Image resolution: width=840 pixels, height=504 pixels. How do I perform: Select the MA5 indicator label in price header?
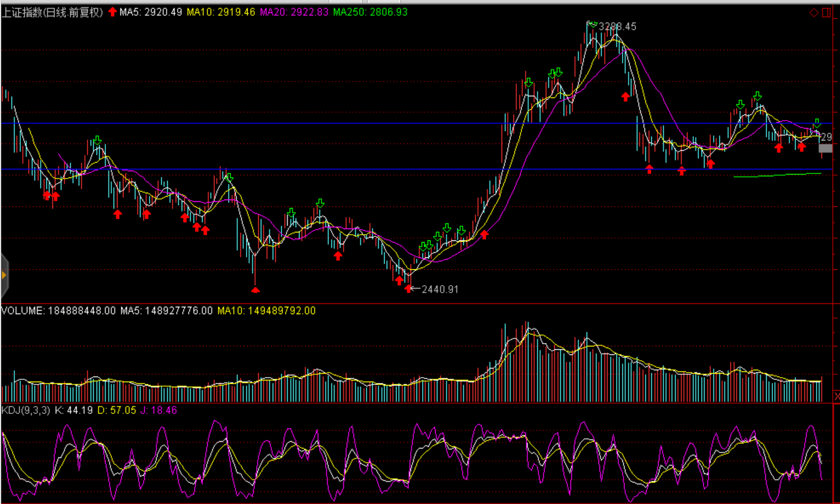pyautogui.click(x=150, y=12)
